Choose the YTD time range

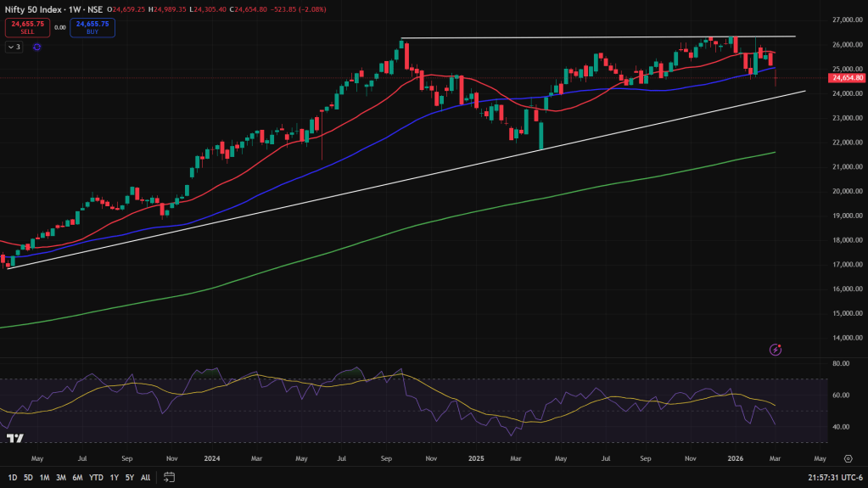pos(95,477)
